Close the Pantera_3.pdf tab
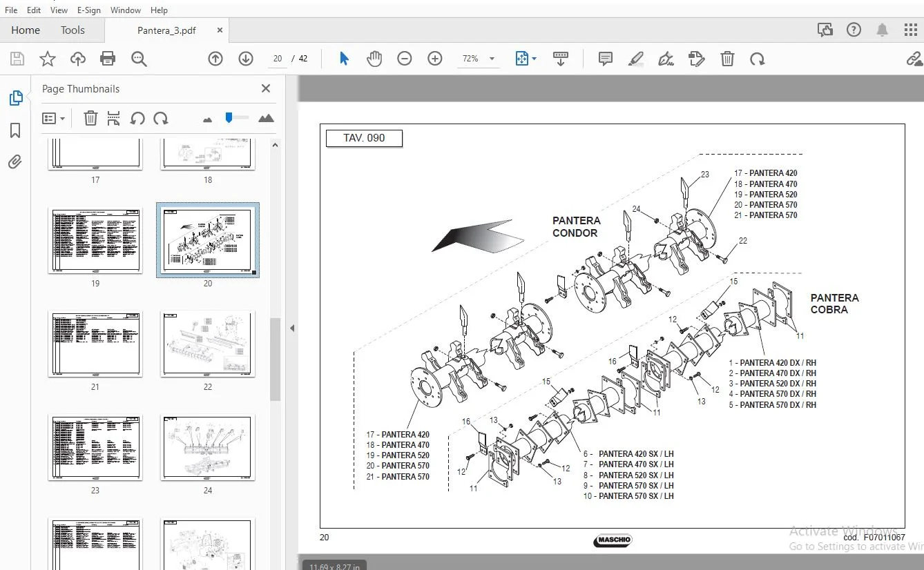 point(220,30)
